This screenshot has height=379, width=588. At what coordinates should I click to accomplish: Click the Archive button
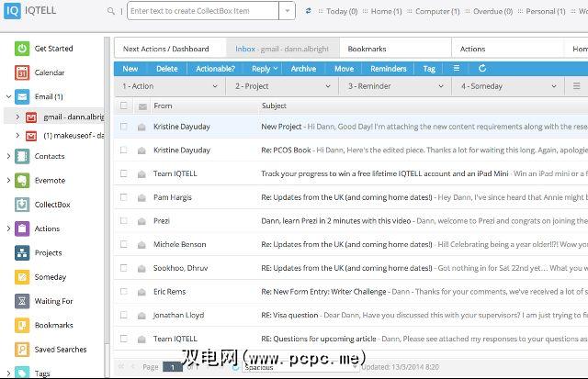point(303,69)
